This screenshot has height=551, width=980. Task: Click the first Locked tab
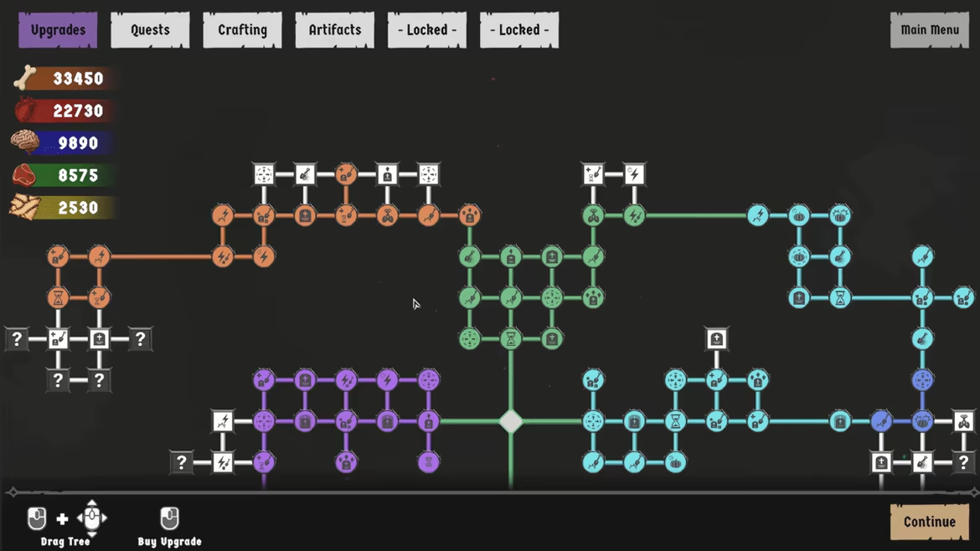coord(427,30)
